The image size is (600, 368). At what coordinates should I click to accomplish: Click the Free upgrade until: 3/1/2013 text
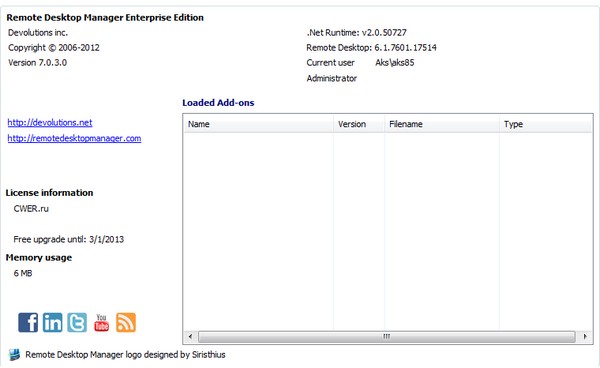(68, 239)
